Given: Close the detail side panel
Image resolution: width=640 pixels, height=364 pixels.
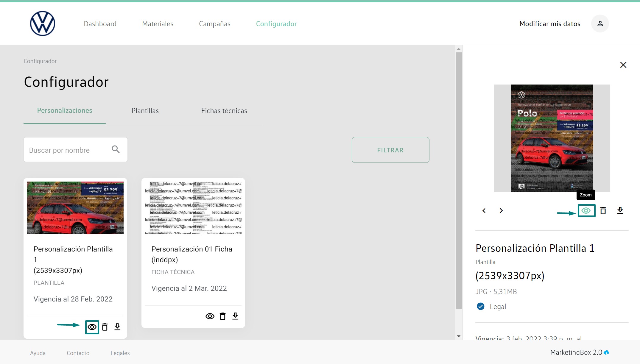Looking at the screenshot, I should click(x=623, y=65).
